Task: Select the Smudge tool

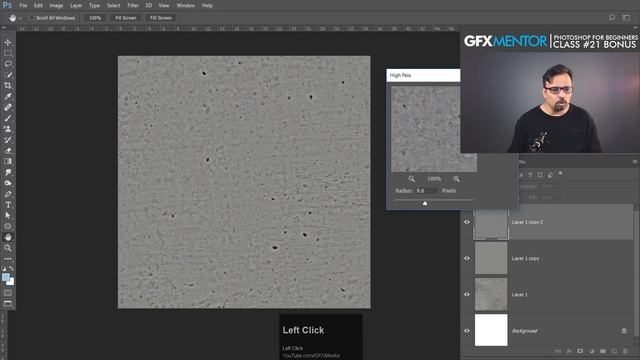Action: (x=8, y=172)
